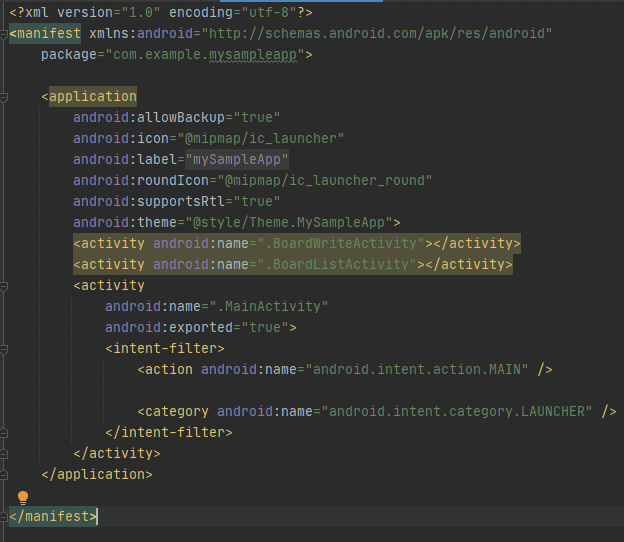Click the supportsRtl attribute line
Screen dimensions: 624x542
click(177, 201)
